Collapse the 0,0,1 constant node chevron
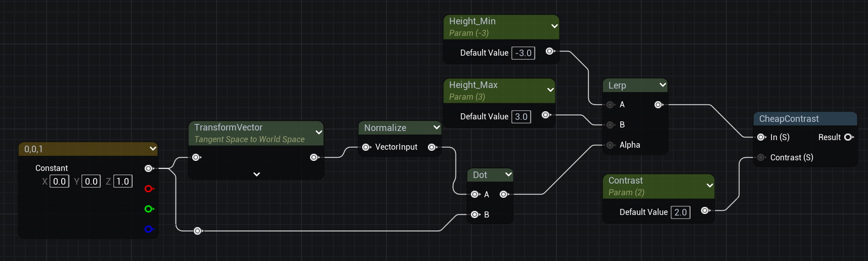The image size is (868, 261). pos(153,149)
